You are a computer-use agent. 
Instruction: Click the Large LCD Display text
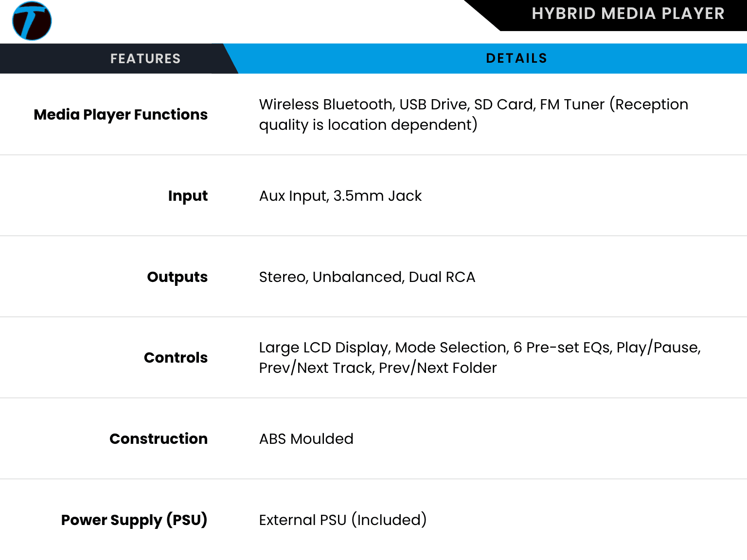coord(323,348)
